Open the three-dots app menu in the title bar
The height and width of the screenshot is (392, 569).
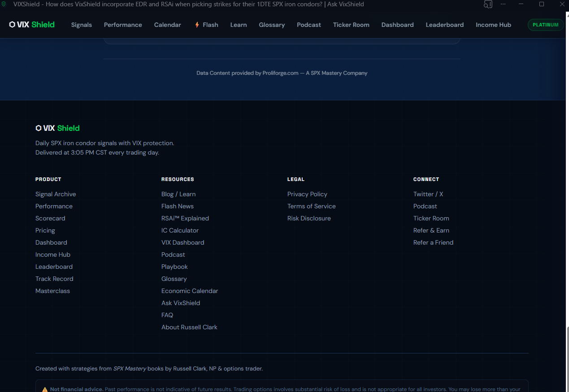(x=503, y=4)
